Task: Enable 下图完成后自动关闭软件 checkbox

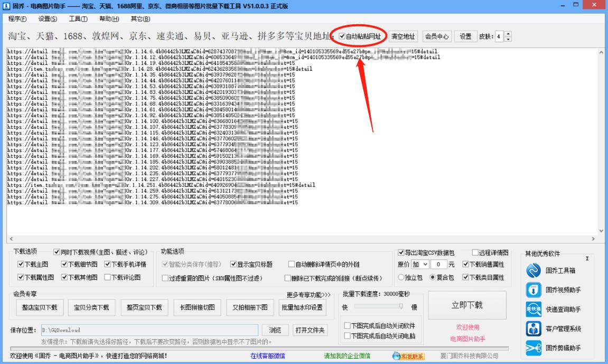Action: pos(348,325)
